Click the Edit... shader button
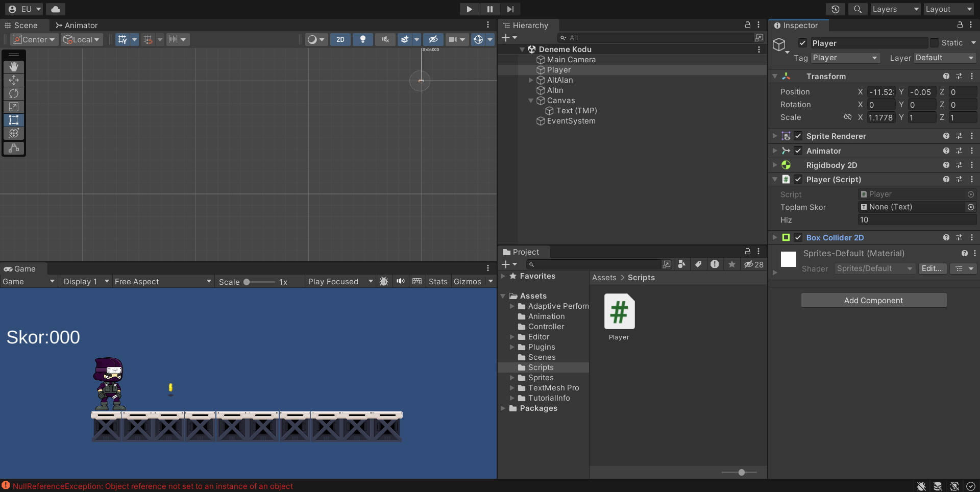 click(x=932, y=268)
